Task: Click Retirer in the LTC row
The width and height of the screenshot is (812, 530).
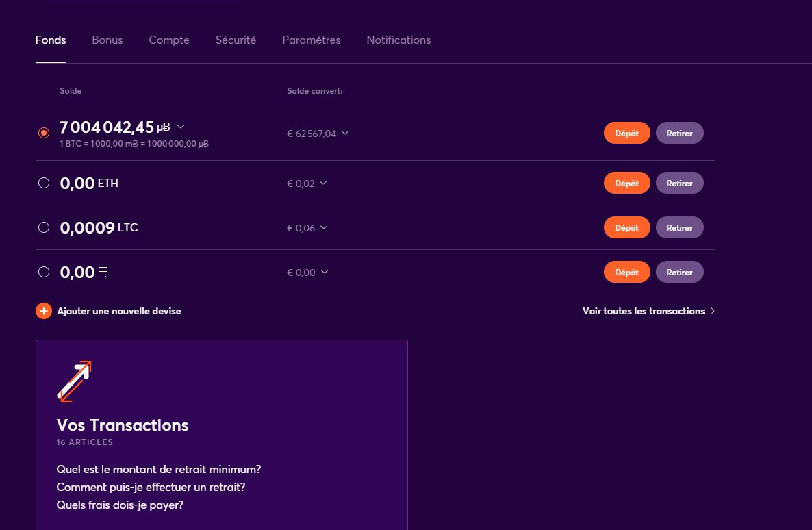Action: point(679,227)
